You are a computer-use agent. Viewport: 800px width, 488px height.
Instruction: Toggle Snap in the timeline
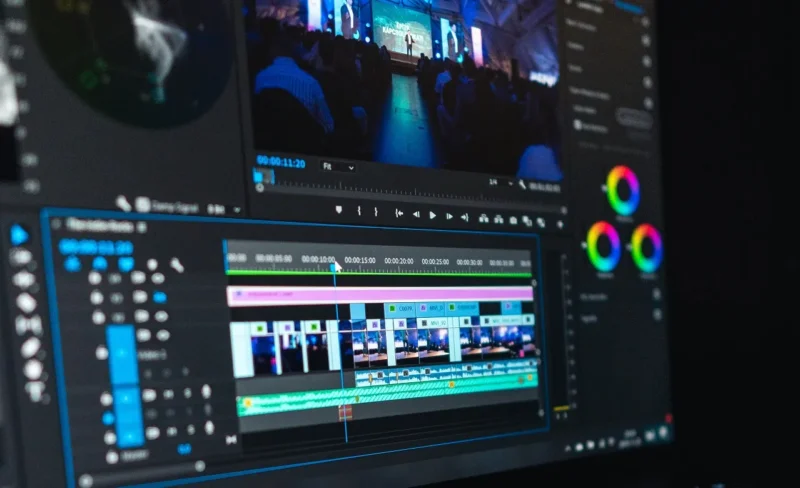coord(99,263)
